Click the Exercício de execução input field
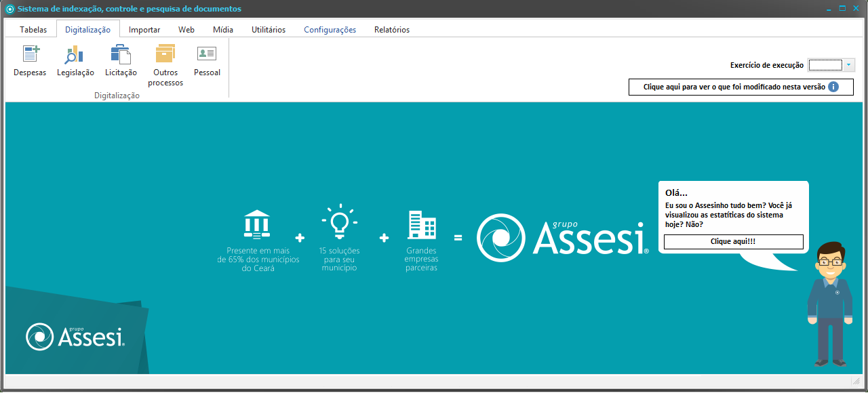The height and width of the screenshot is (393, 868). click(825, 65)
